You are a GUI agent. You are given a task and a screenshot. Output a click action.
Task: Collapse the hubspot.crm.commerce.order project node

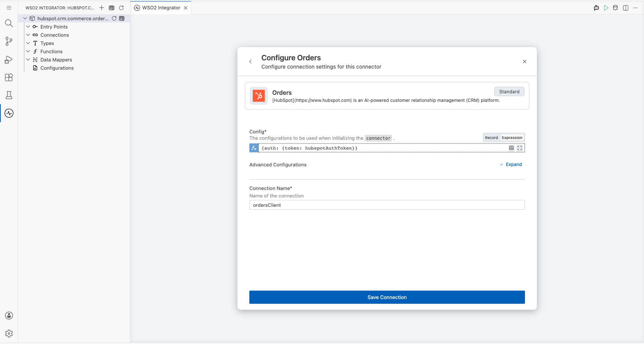click(25, 18)
